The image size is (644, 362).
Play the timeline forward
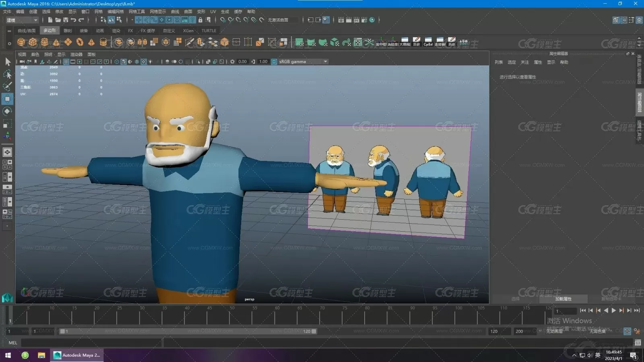pos(614,311)
